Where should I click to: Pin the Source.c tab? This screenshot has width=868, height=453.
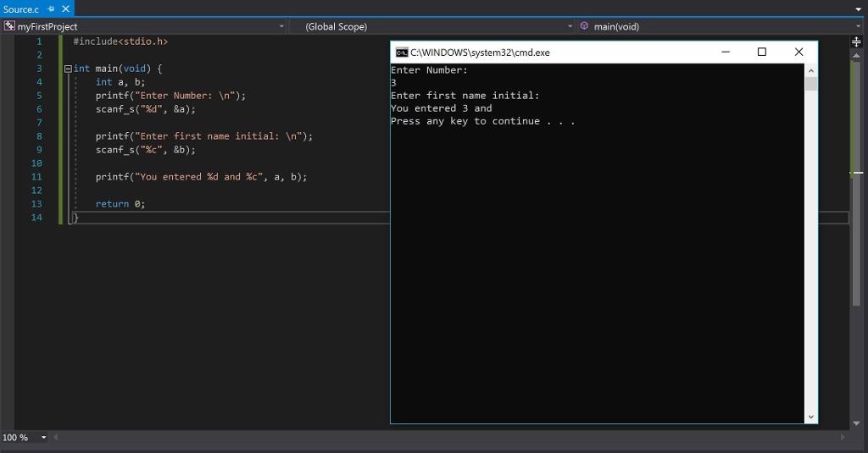click(51, 8)
